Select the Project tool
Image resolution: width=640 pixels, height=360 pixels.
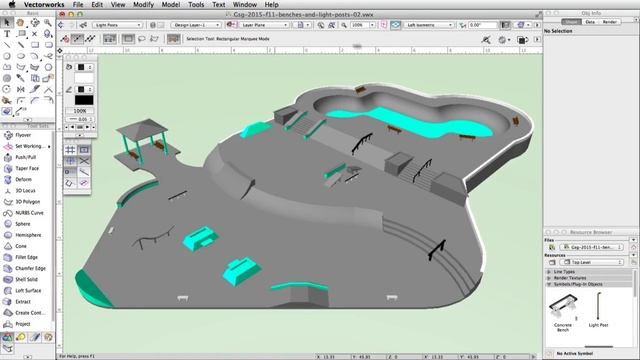[23, 324]
